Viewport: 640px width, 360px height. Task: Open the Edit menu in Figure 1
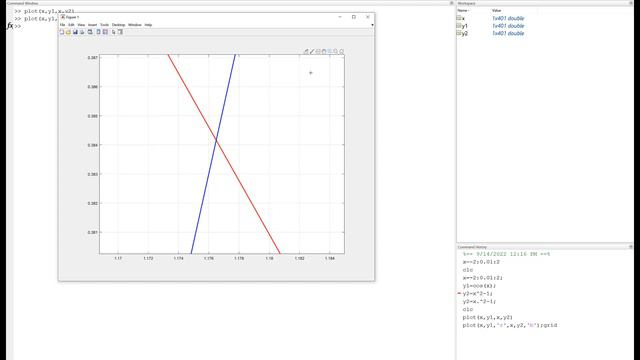71,25
